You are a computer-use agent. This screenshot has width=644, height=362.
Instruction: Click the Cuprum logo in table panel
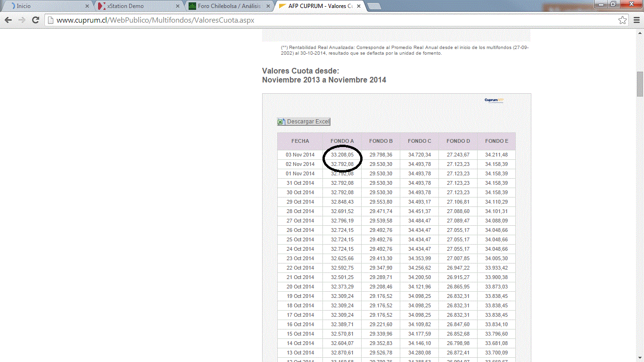494,100
